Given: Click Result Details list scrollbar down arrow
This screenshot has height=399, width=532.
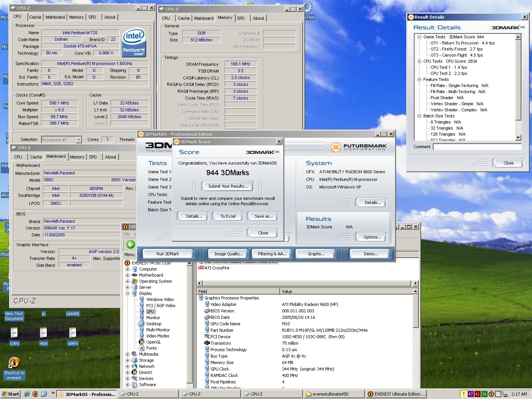Looking at the screenshot, I should (x=518, y=137).
